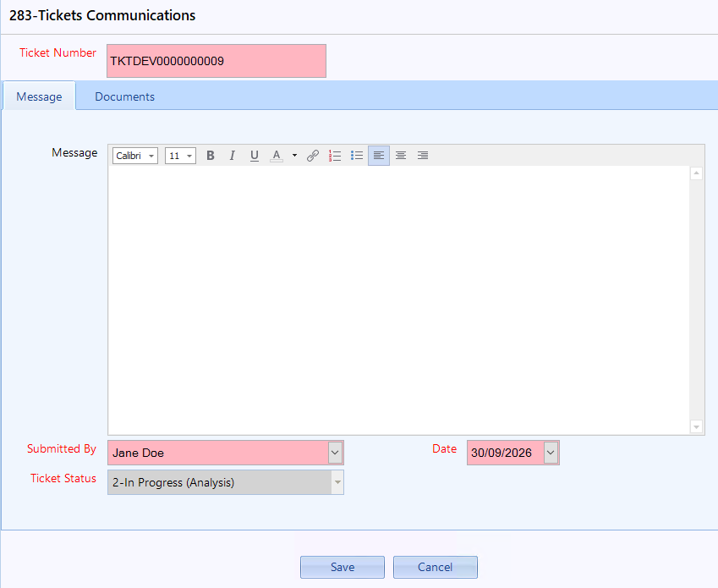Viewport: 718px width, 588px height.
Task: Toggle italic formatting in message editor
Action: tap(233, 156)
